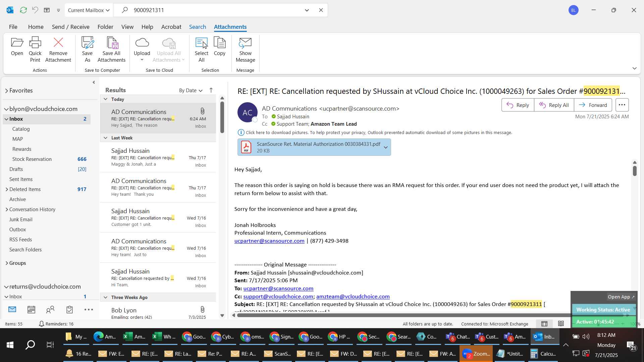The height and width of the screenshot is (362, 644).
Task: Click Reply All button
Action: coord(554,105)
